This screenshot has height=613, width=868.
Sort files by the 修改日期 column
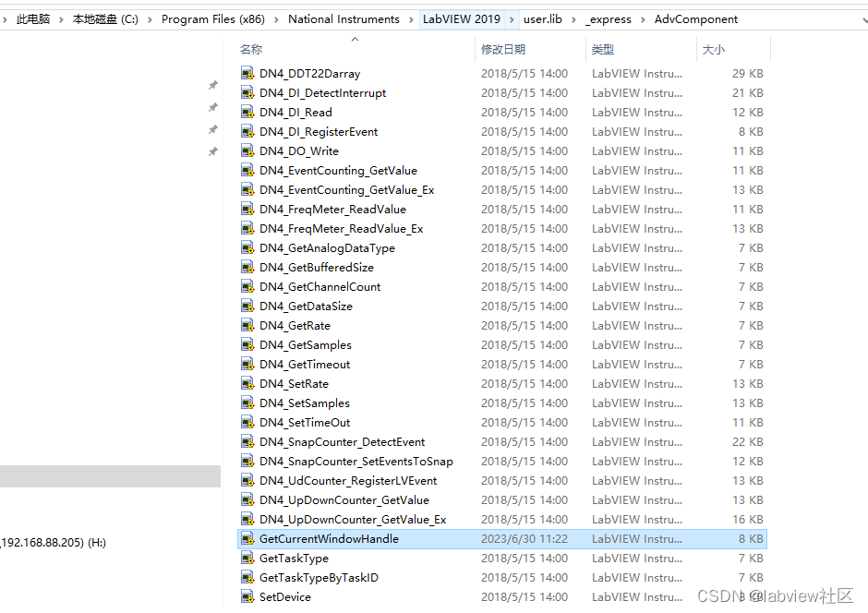pos(505,49)
